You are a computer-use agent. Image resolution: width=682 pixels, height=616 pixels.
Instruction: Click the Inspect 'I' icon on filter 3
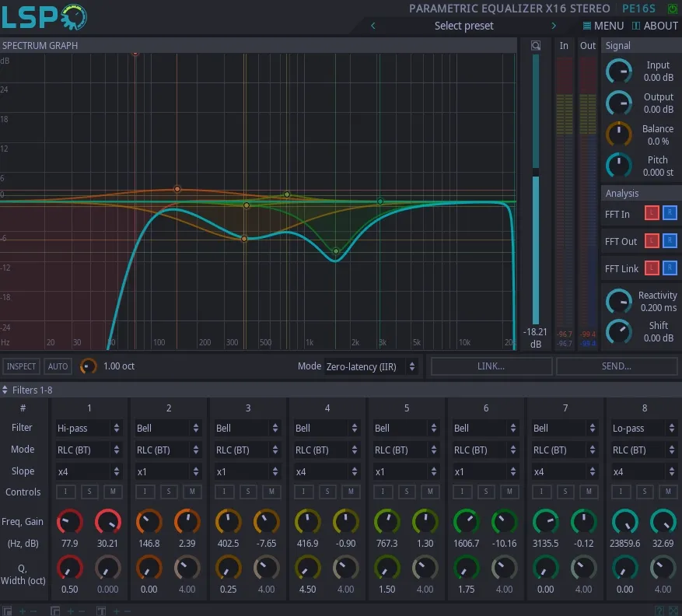click(225, 492)
